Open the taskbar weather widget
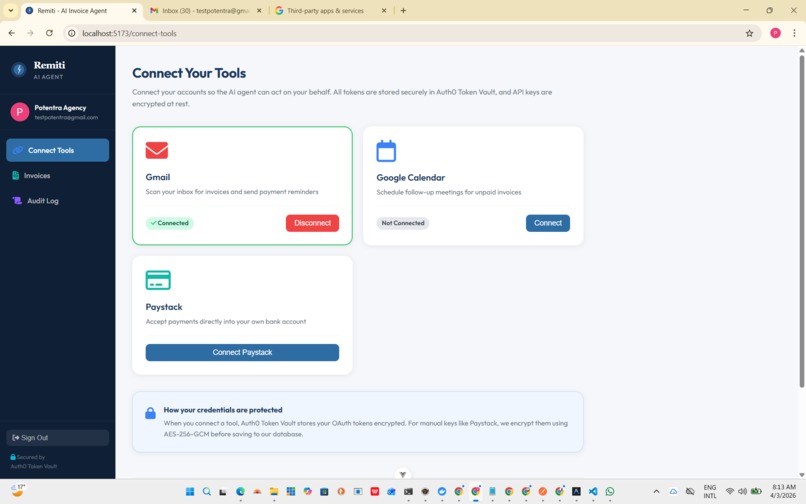 click(18, 490)
